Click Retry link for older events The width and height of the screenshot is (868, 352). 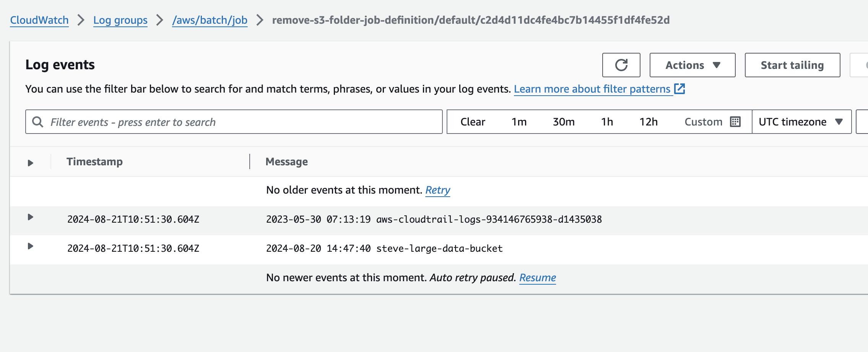click(437, 190)
